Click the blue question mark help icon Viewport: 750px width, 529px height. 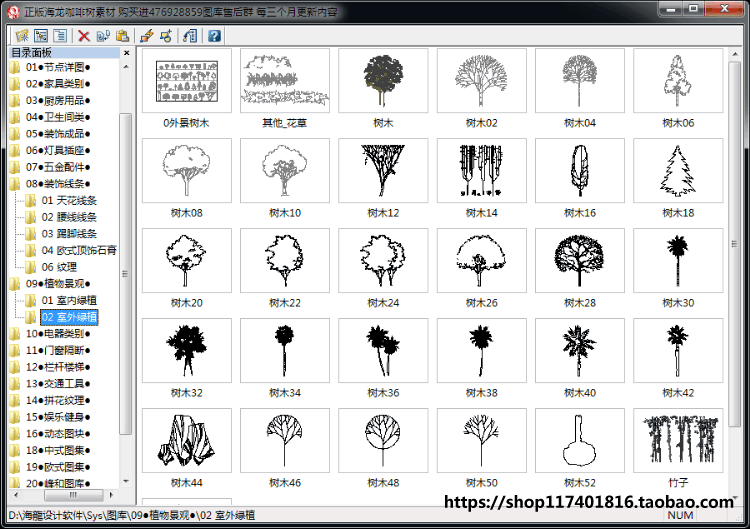tap(214, 36)
